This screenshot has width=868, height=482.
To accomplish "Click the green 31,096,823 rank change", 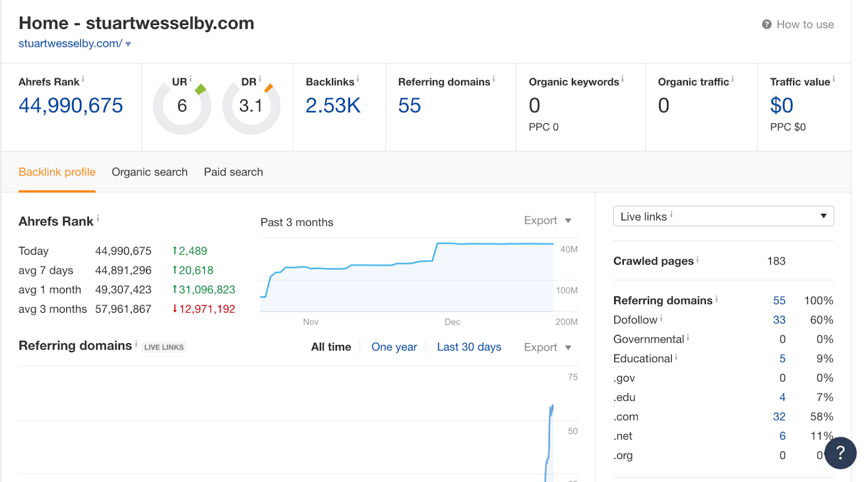I will click(x=203, y=290).
